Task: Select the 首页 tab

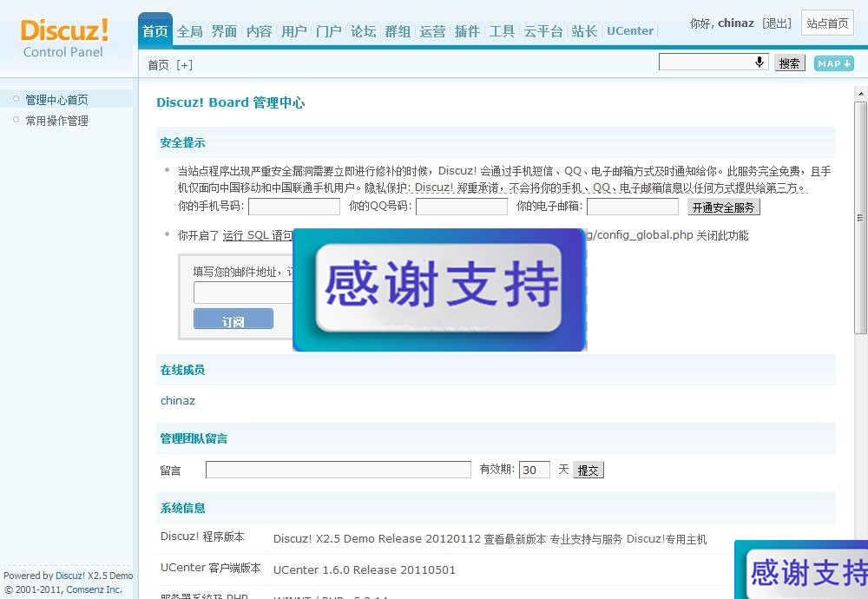Action: pos(155,31)
